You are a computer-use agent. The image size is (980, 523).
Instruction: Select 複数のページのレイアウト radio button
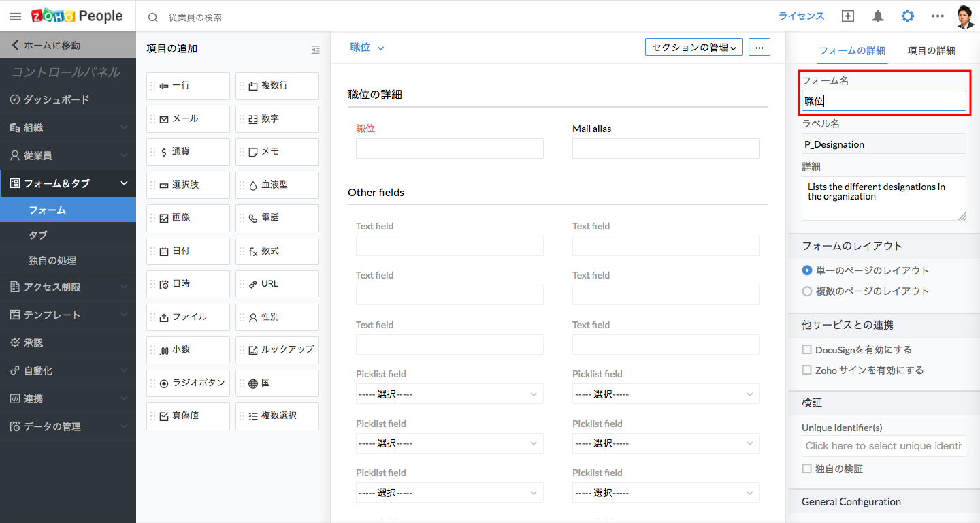click(807, 291)
